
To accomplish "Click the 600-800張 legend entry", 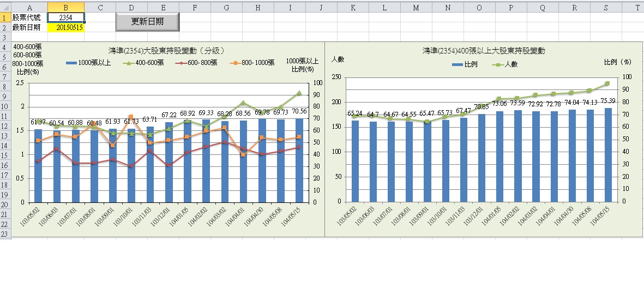I will [x=196, y=63].
